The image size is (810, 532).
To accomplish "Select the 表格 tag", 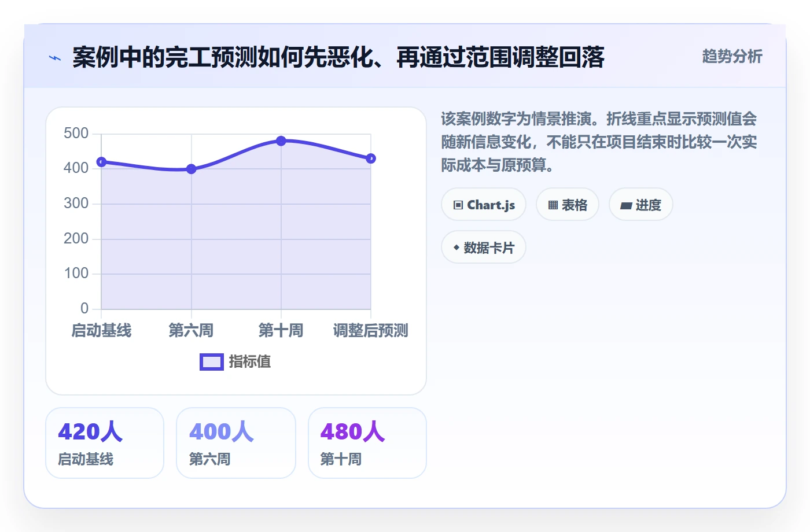I will [x=568, y=205].
